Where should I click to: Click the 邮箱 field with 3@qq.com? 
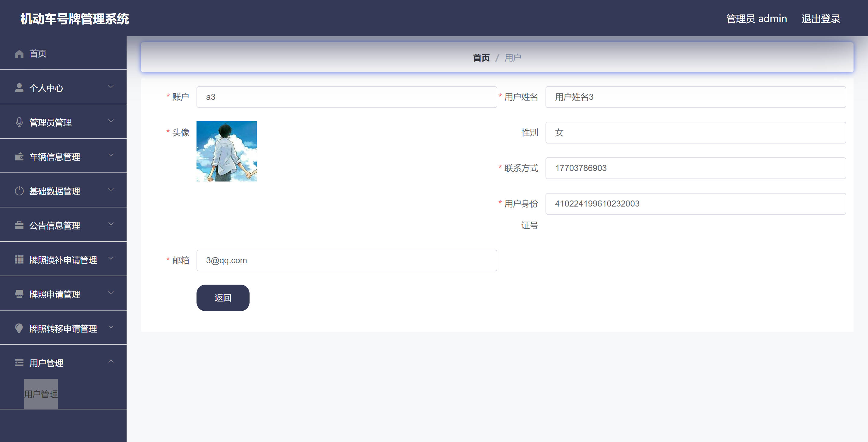346,260
